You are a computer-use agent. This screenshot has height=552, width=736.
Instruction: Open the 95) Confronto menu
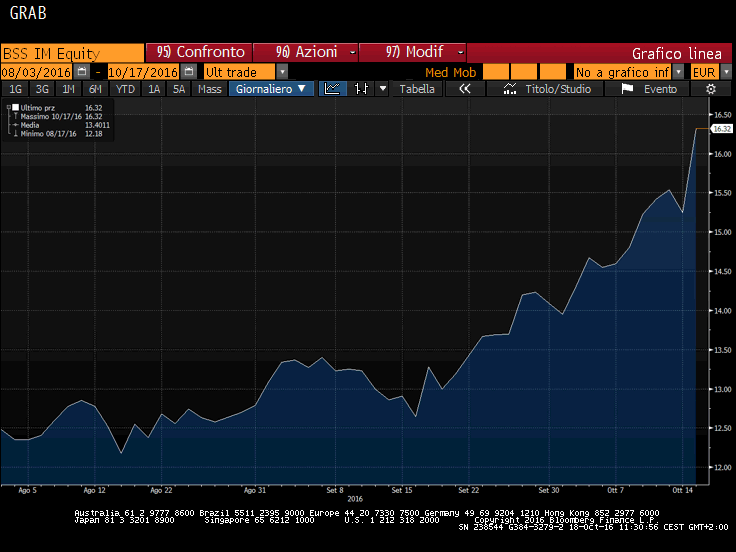[x=199, y=52]
